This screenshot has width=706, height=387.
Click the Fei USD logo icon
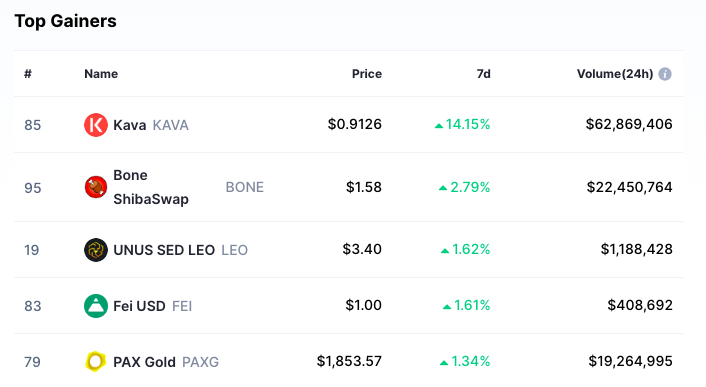(x=96, y=306)
